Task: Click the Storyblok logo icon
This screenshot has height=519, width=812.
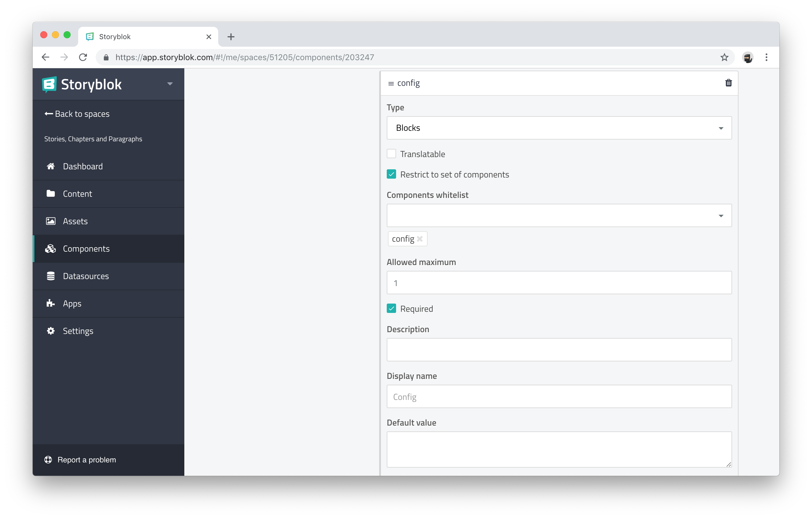Action: (50, 84)
